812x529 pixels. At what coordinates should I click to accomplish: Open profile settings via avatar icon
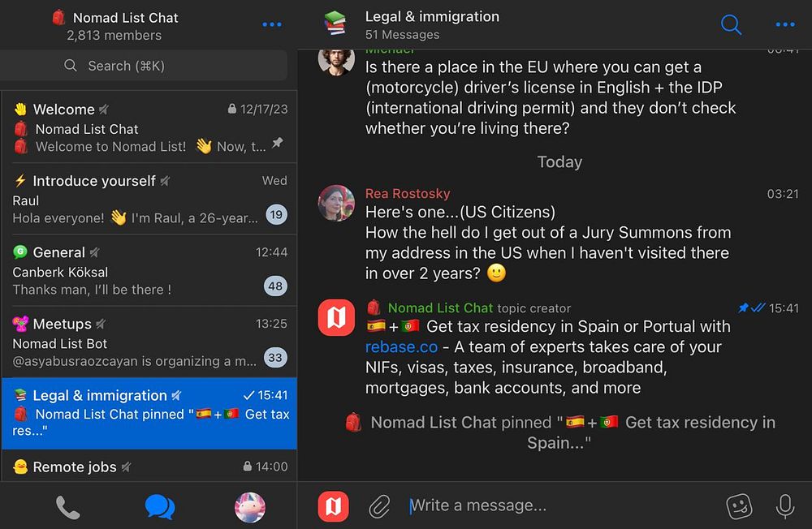pyautogui.click(x=250, y=507)
